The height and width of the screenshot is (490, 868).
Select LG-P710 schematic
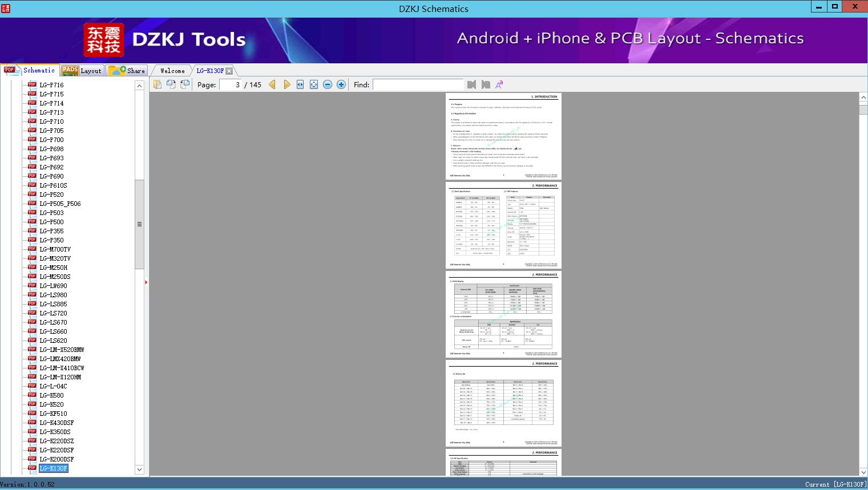51,122
